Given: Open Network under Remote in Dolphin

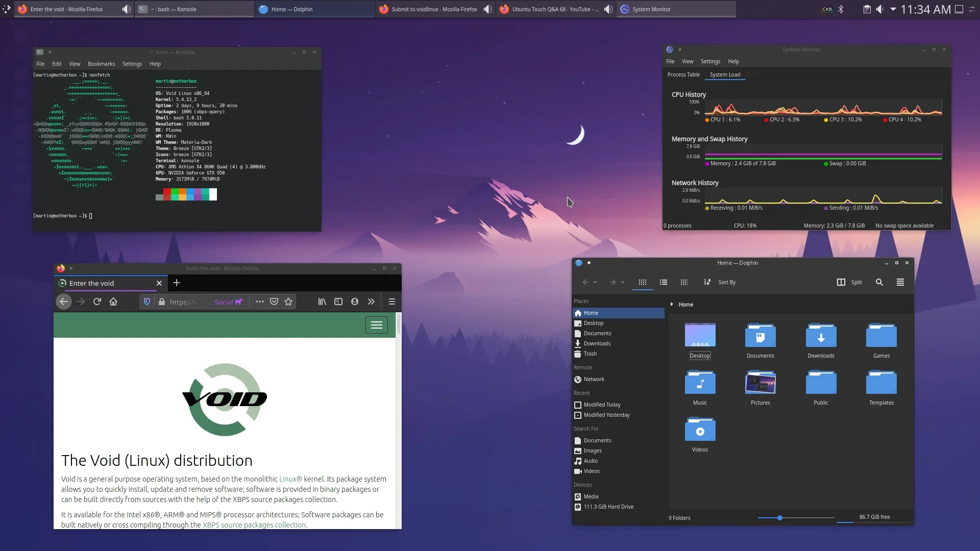Looking at the screenshot, I should [619, 379].
